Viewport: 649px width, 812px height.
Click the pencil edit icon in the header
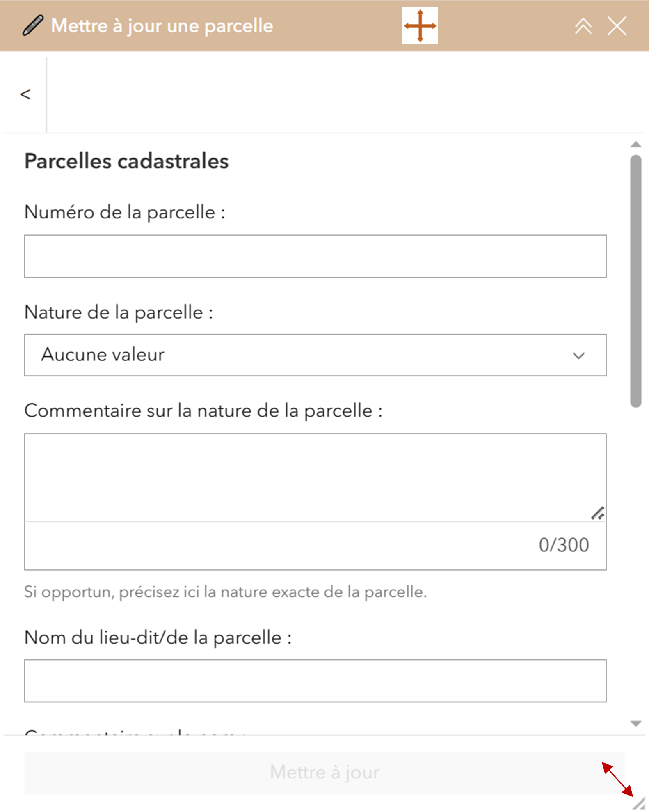coord(33,25)
